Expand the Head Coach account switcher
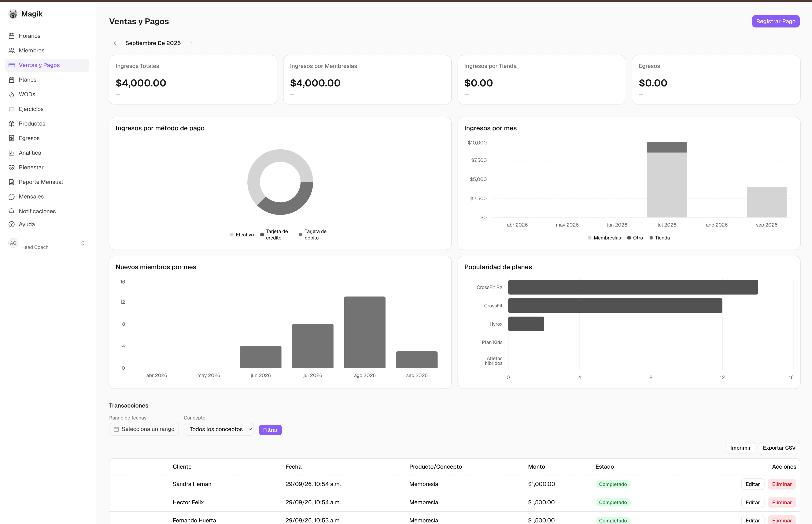The image size is (812, 524). click(x=82, y=243)
